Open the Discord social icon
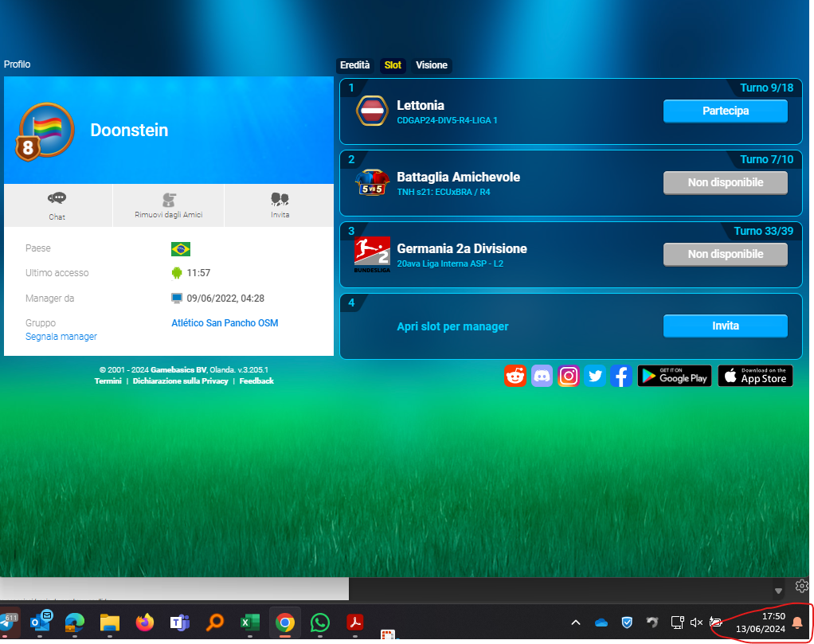Viewport: 814px width, 644px height. (542, 376)
